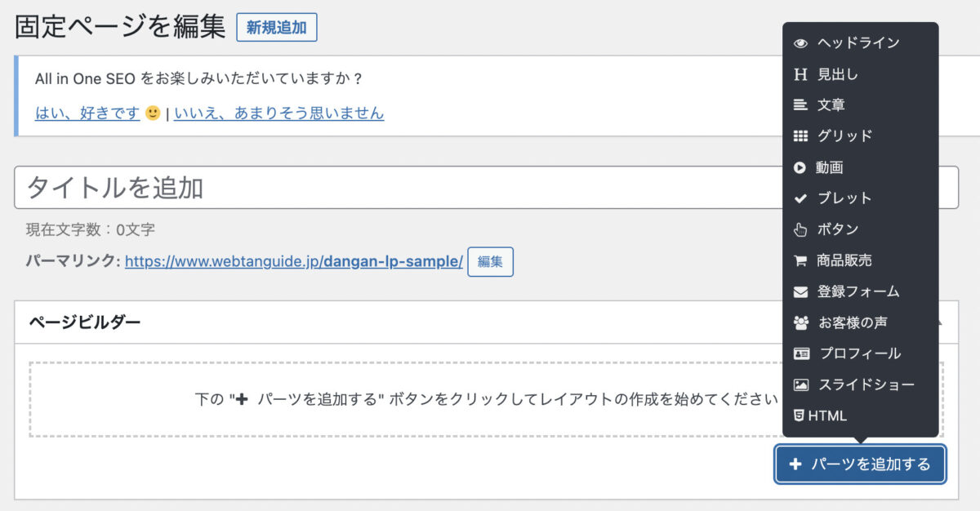Viewport: 980px width, 511px height.
Task: Select the shopping cart icon for 商品販売
Action: [800, 260]
